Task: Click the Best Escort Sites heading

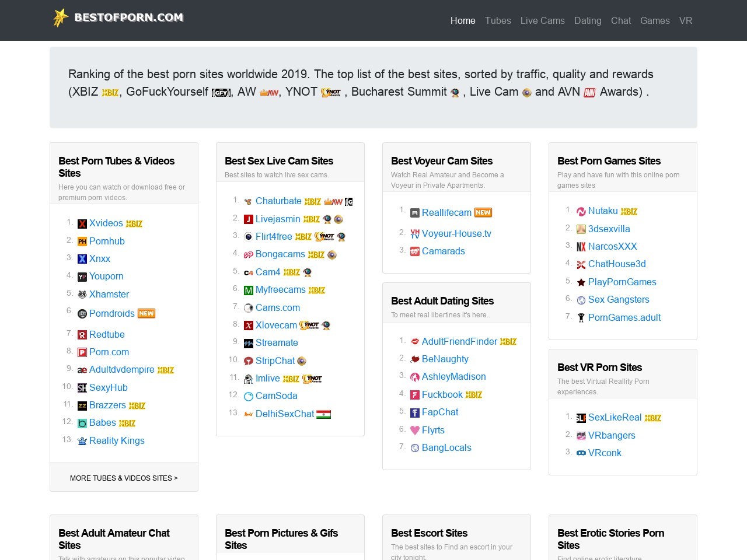Action: pos(429,533)
